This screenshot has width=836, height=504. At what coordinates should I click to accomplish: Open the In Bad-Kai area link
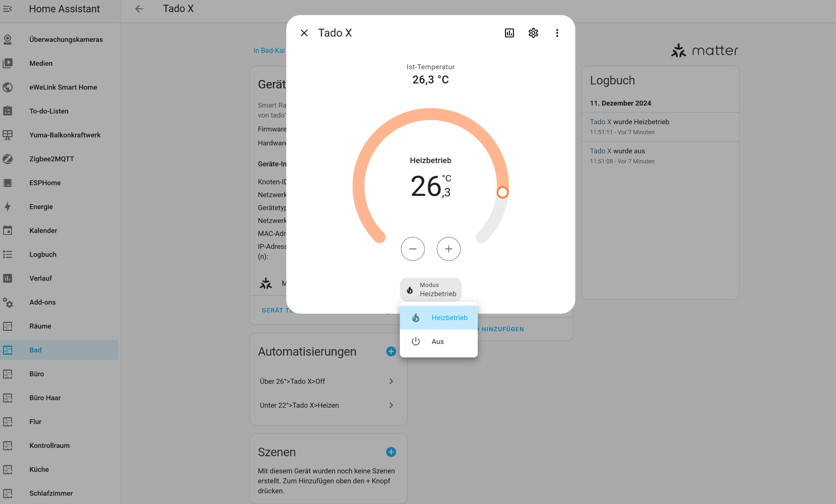coord(269,51)
